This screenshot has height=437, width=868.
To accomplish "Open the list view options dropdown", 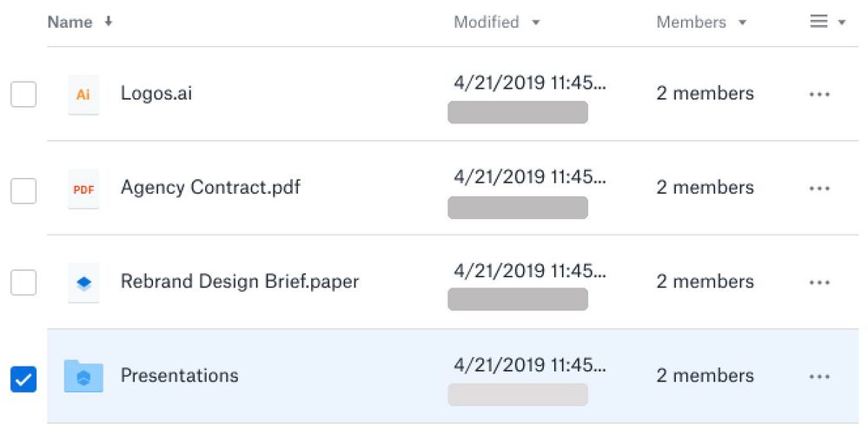I will click(x=827, y=23).
